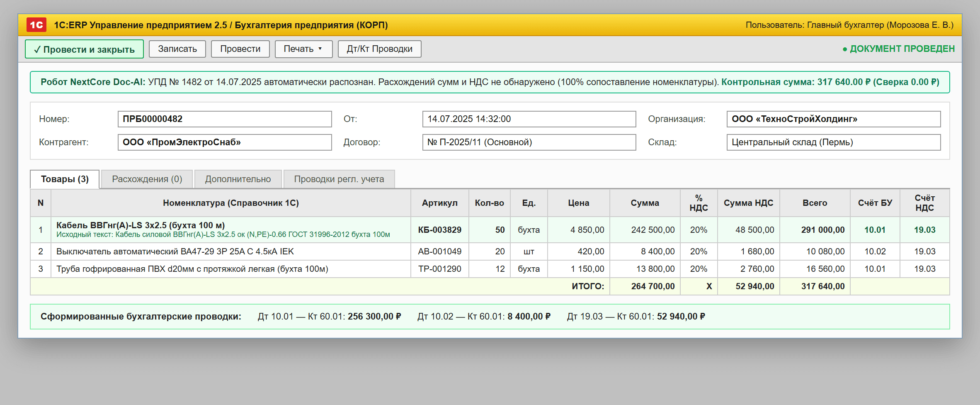Click total cell 291 000,00

click(x=815, y=230)
